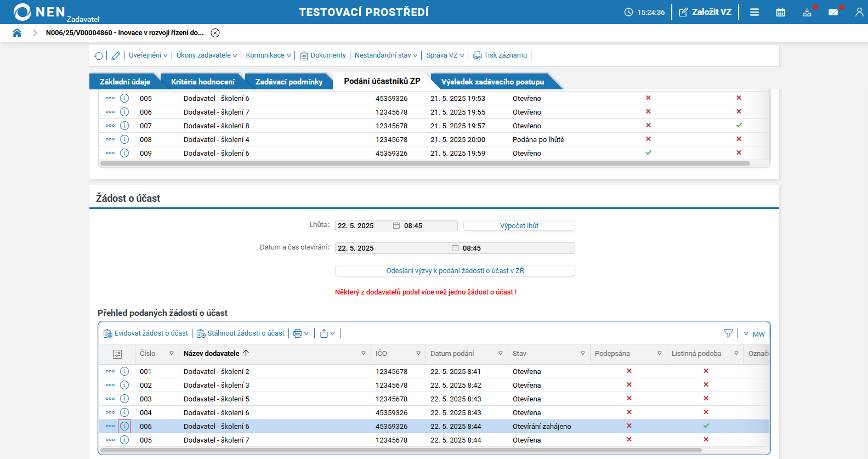
Task: Go to the home page icon
Action: tap(17, 33)
